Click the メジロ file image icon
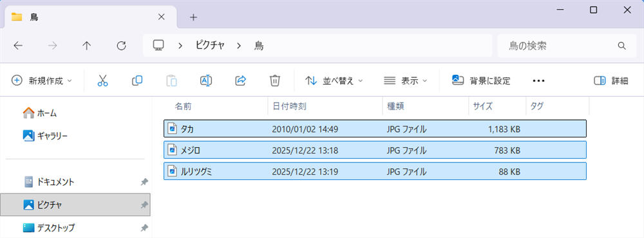 [x=173, y=150]
